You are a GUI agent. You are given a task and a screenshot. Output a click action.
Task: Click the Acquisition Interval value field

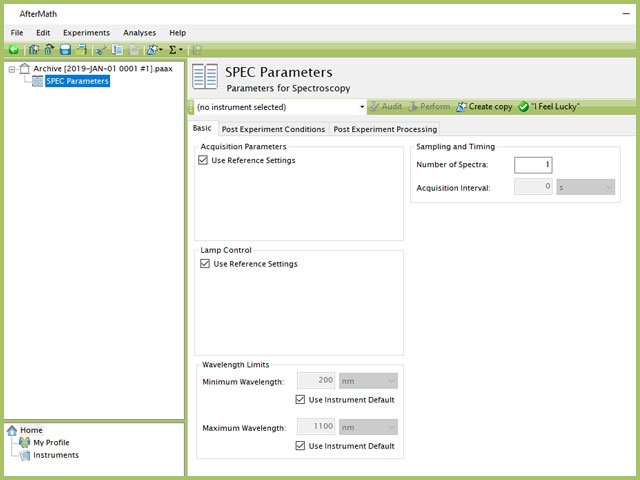tap(533, 187)
